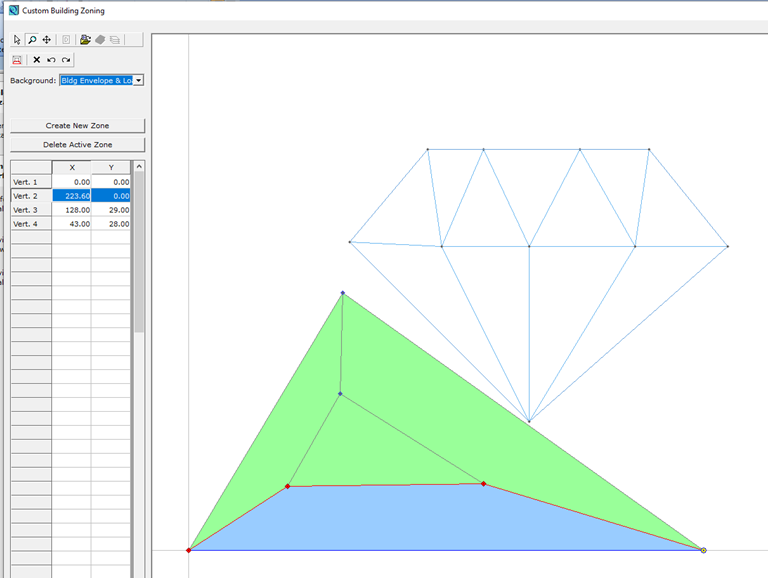768x578 pixels.
Task: Click the Custom Building Zoning window icon
Action: pyautogui.click(x=14, y=10)
